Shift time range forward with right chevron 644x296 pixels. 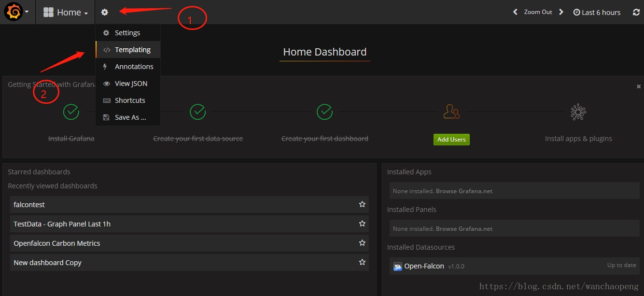[x=561, y=12]
